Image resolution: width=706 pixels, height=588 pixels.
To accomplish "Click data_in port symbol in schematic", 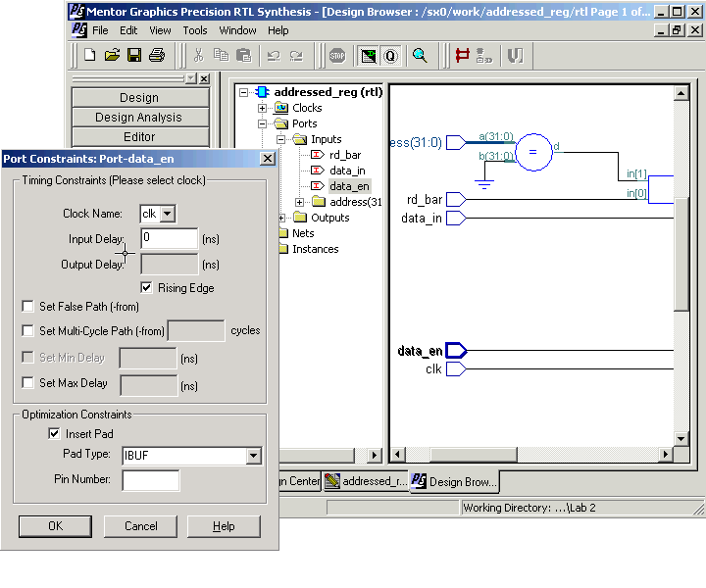I will click(x=456, y=219).
